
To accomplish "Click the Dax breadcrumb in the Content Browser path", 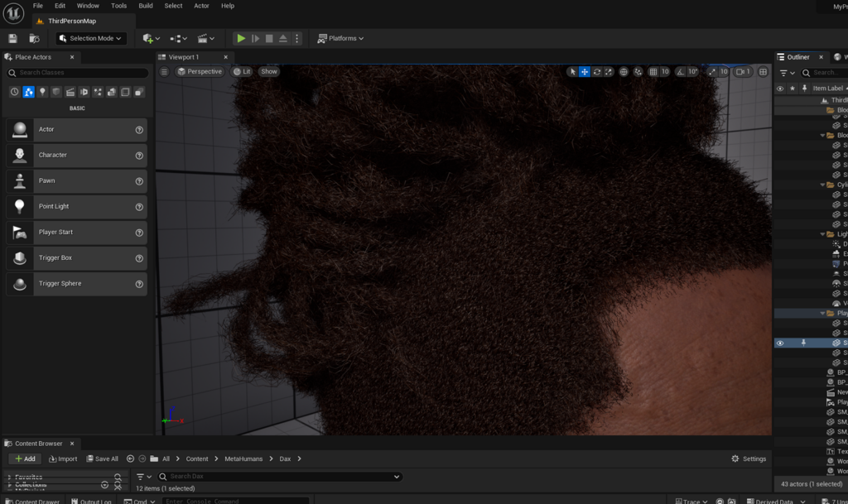I will click(x=287, y=458).
